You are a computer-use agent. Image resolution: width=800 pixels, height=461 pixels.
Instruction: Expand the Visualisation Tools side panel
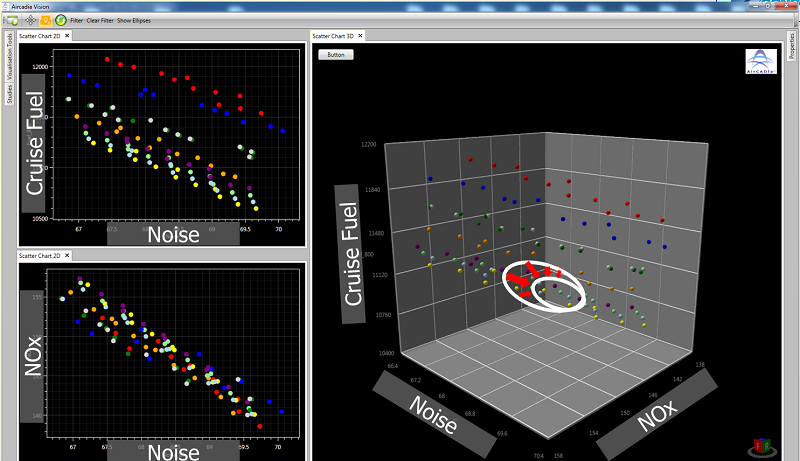9,55
